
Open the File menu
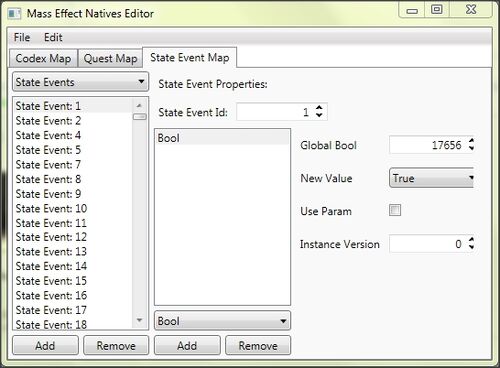pos(22,37)
